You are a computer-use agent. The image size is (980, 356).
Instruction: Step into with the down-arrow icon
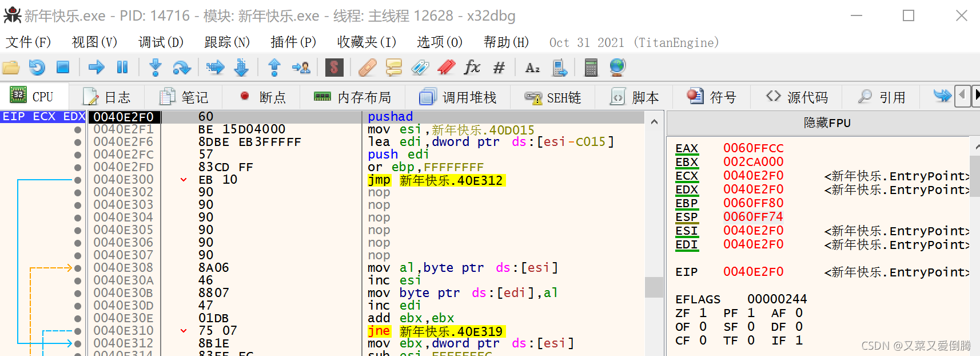point(156,68)
